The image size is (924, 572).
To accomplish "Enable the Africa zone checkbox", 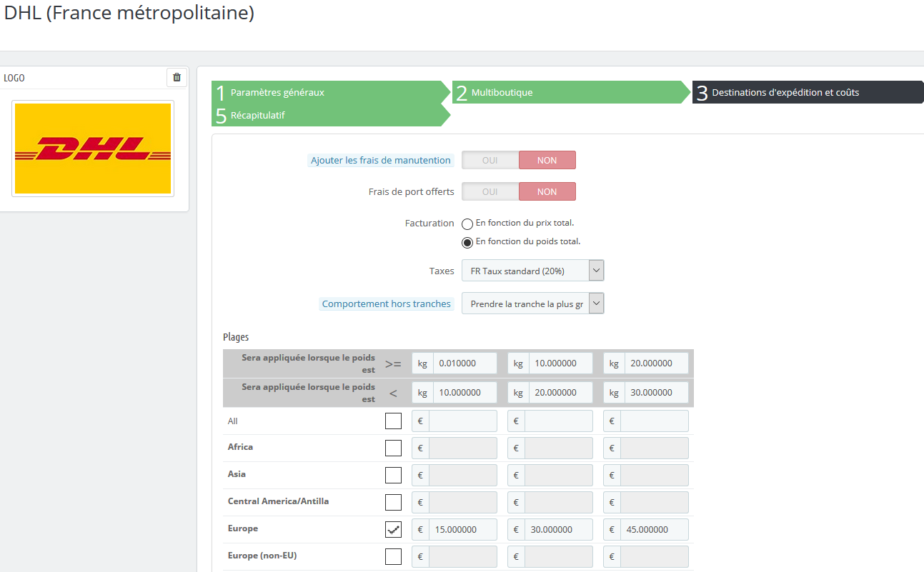I will [x=393, y=448].
